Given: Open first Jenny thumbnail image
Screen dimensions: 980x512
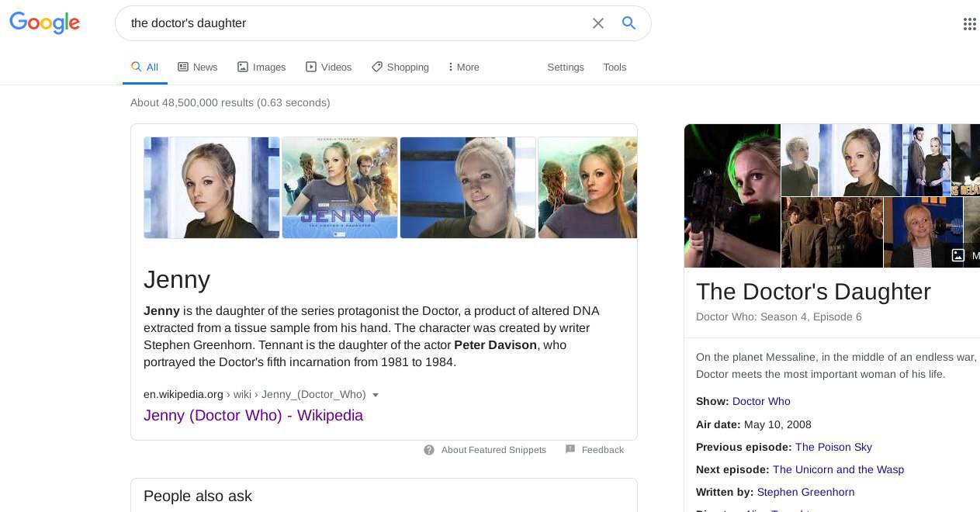Looking at the screenshot, I should [x=212, y=188].
